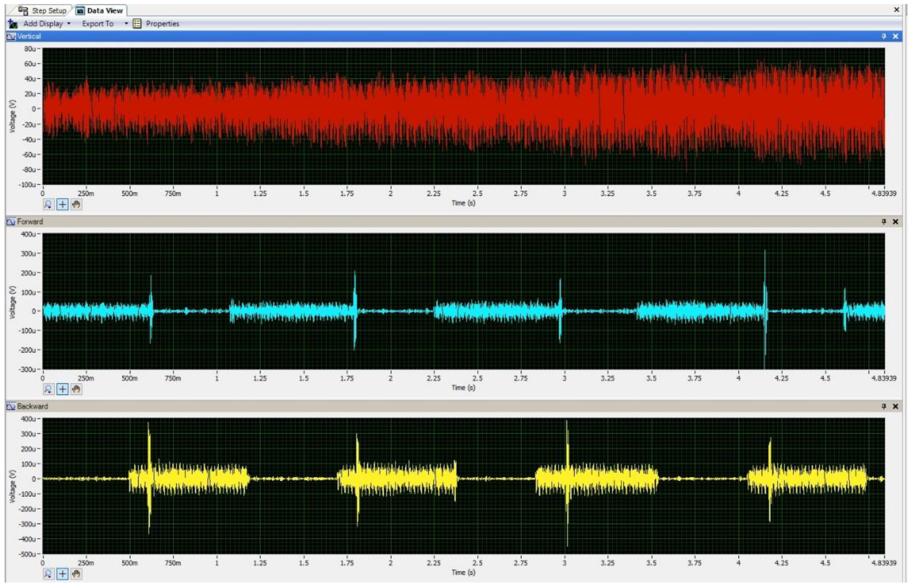Click the zoom tool under the Vertical graph
The image size is (910, 588).
point(48,204)
